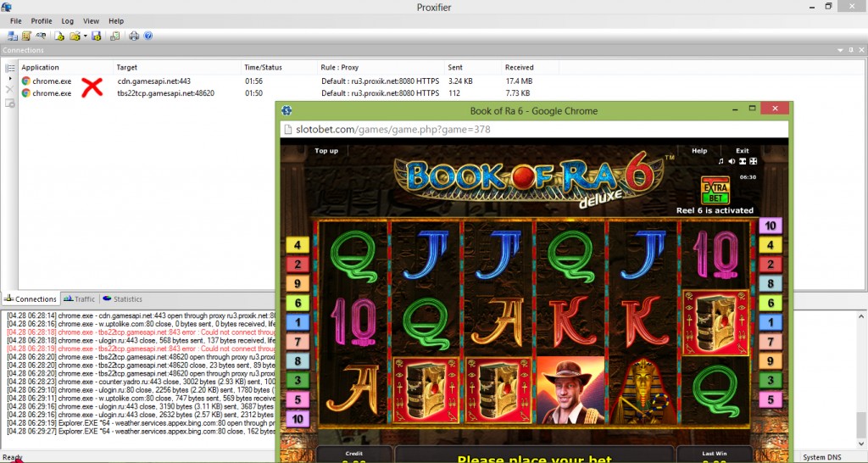
Task: Click Help in the Book of Ra game
Action: (x=699, y=151)
